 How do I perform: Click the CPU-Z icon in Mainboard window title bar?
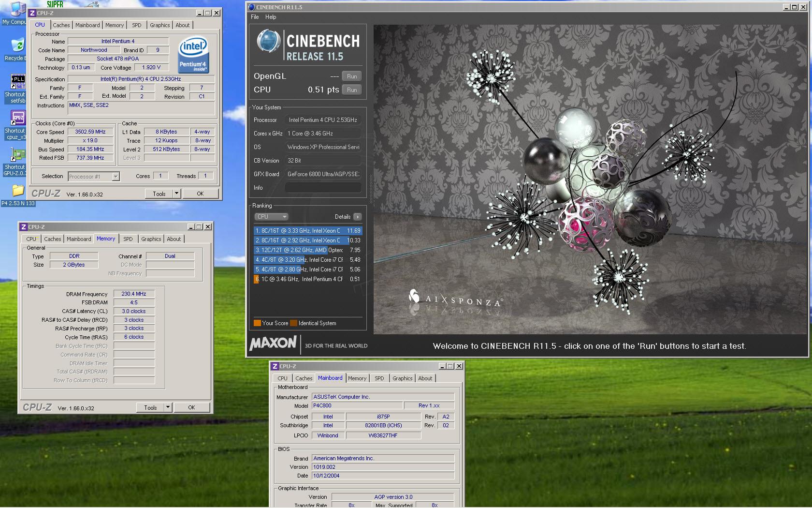click(275, 366)
